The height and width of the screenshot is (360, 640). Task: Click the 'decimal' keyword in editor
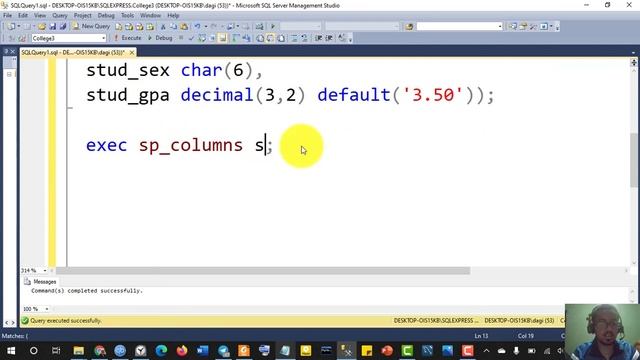217,95
